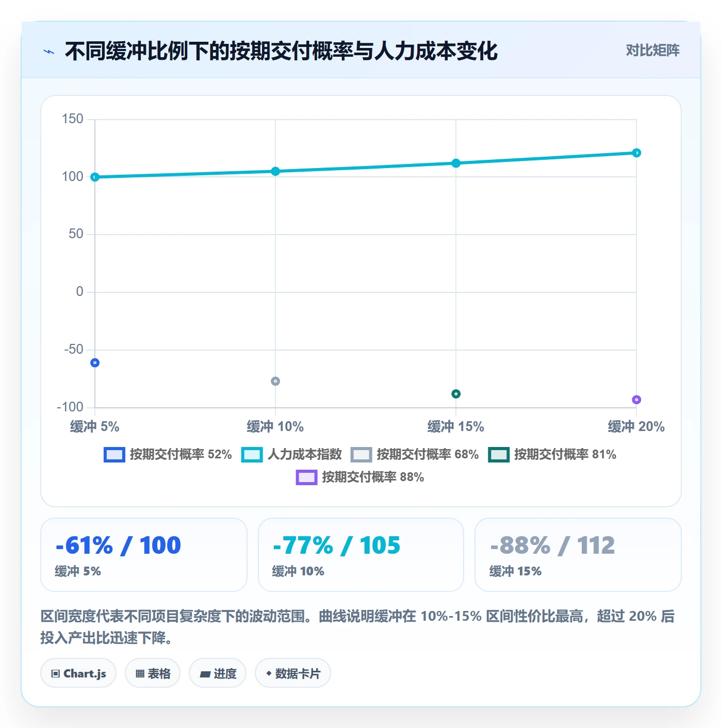Click the 缓冲 15% x-axis label
Screen dimensions: 722x728
[456, 427]
